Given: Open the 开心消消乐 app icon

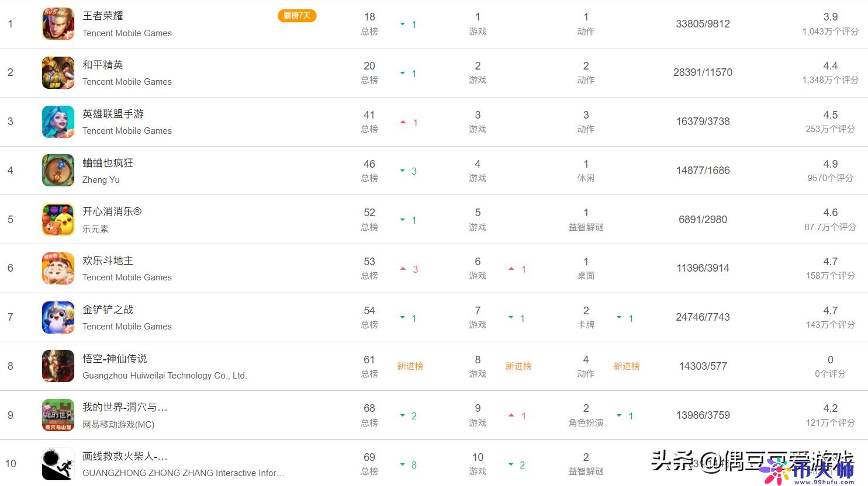Looking at the screenshot, I should click(x=58, y=220).
